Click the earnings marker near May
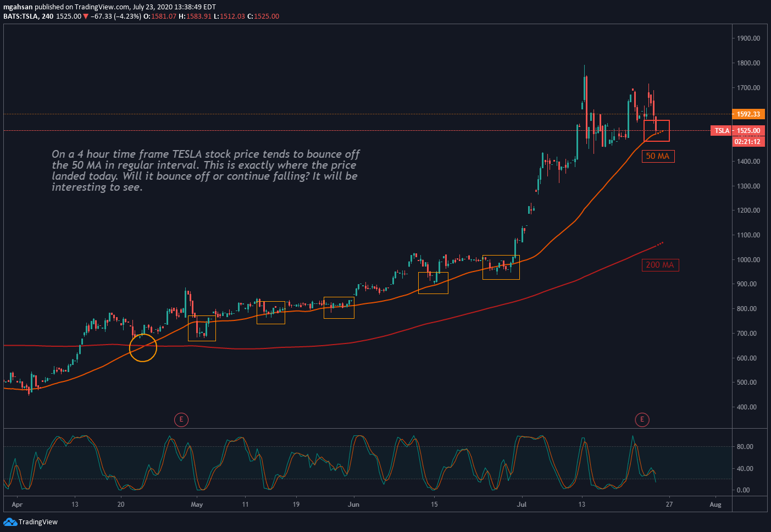The width and height of the screenshot is (771, 532). click(181, 420)
